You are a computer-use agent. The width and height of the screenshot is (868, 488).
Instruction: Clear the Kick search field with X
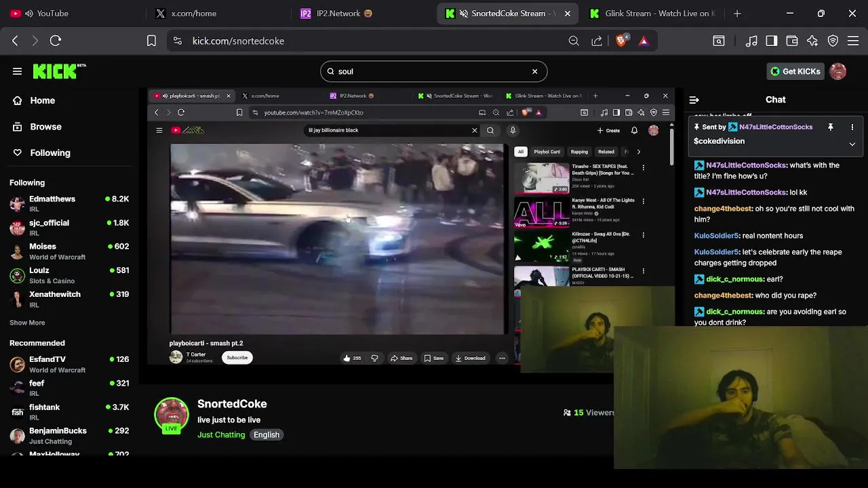(534, 71)
